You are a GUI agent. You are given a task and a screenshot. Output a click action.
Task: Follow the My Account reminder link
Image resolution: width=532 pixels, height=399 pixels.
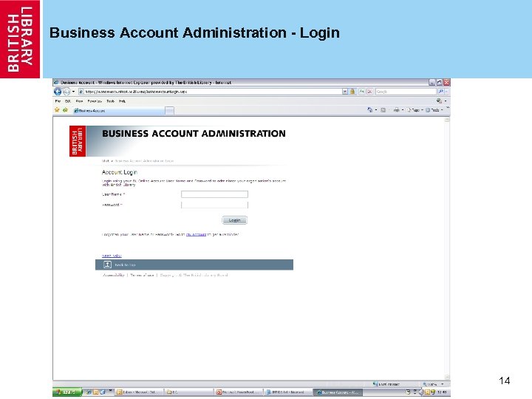pyautogui.click(x=196, y=234)
